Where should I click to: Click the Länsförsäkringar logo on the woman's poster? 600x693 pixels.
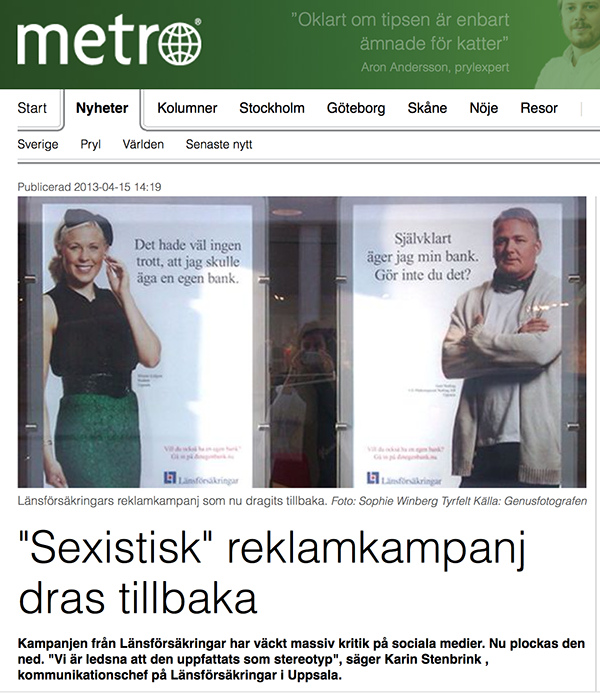201,479
